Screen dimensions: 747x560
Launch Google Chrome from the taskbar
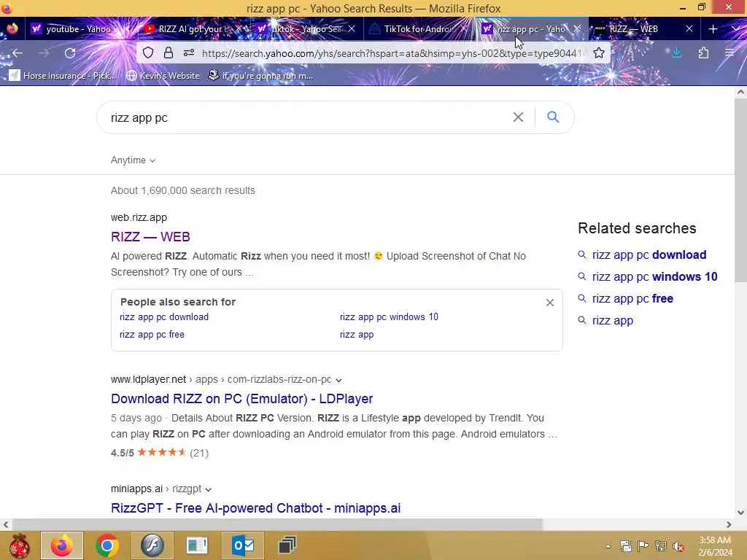click(x=107, y=545)
